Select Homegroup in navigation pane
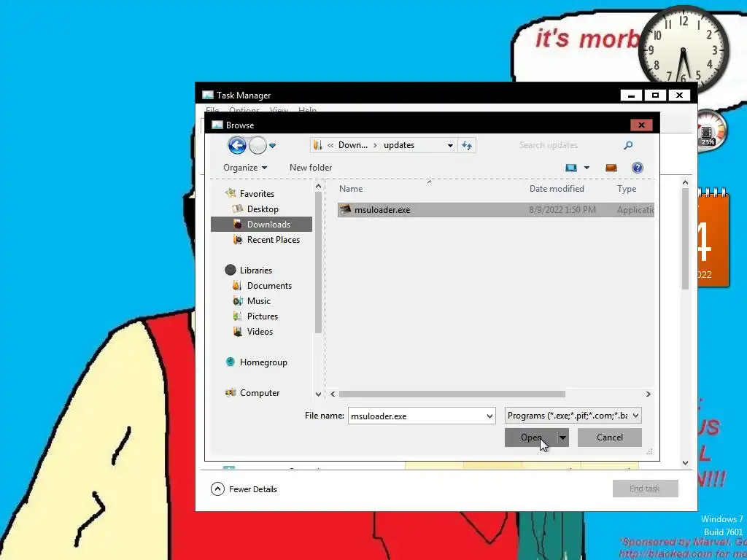Screen dimensions: 747x560 (263, 362)
